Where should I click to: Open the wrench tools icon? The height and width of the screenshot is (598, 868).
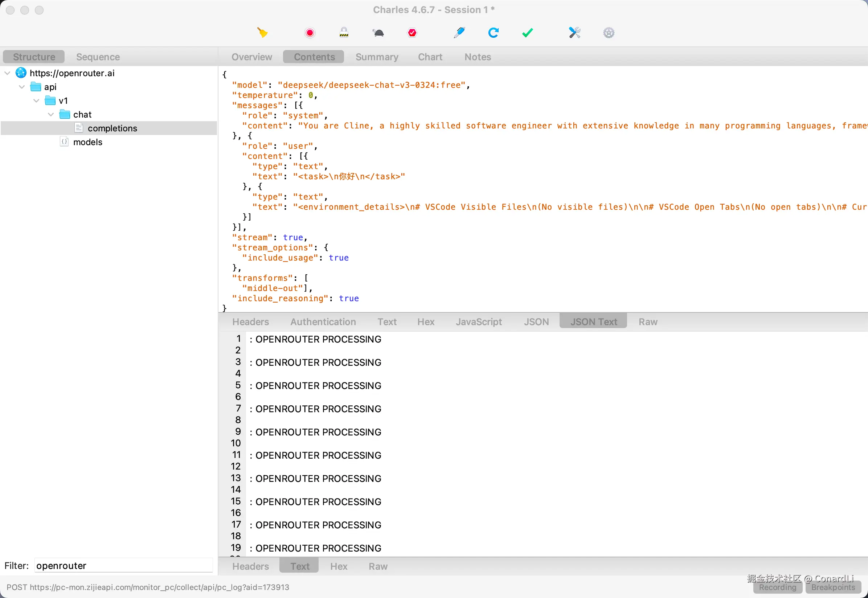pos(574,33)
